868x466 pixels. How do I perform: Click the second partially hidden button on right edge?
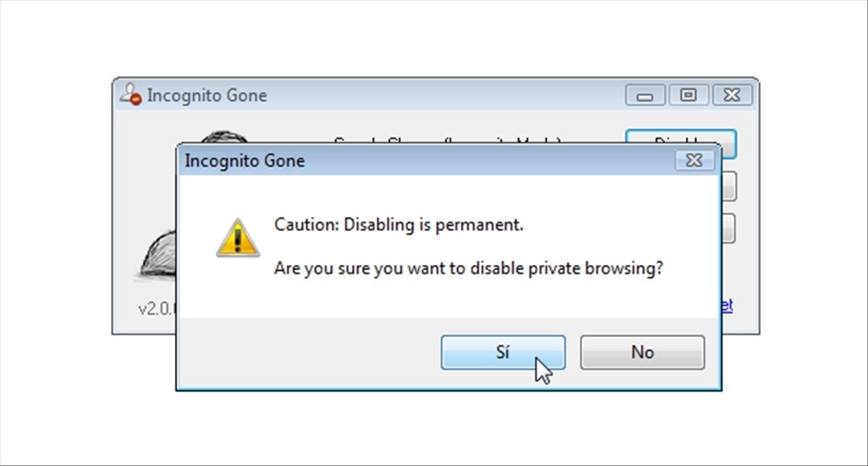pyautogui.click(x=729, y=186)
